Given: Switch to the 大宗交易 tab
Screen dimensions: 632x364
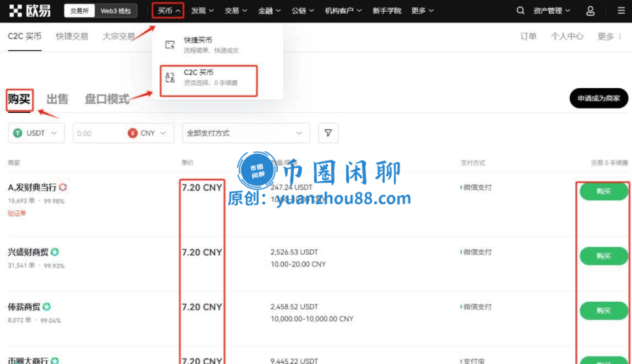Looking at the screenshot, I should pos(118,36).
